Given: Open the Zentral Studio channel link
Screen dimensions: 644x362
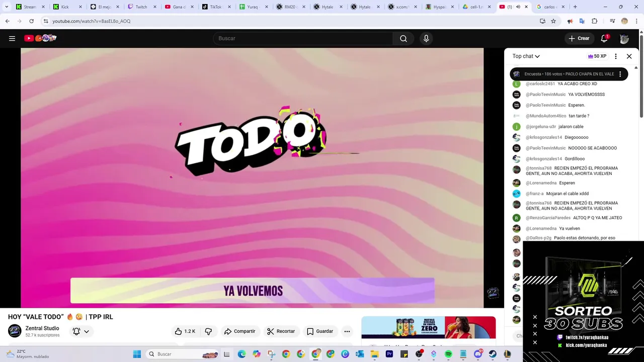Looking at the screenshot, I should (42, 328).
